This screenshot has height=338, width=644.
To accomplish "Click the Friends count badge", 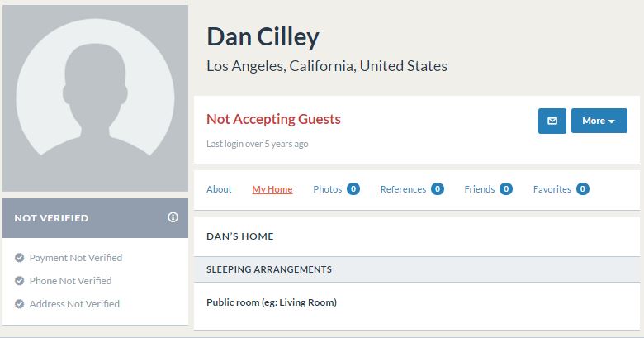I will pos(506,189).
